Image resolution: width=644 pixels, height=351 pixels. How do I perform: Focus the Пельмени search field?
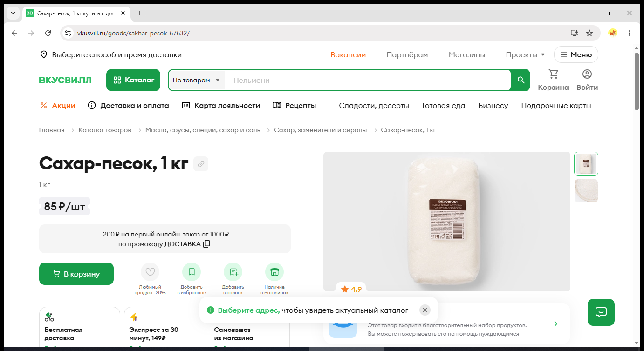(368, 80)
